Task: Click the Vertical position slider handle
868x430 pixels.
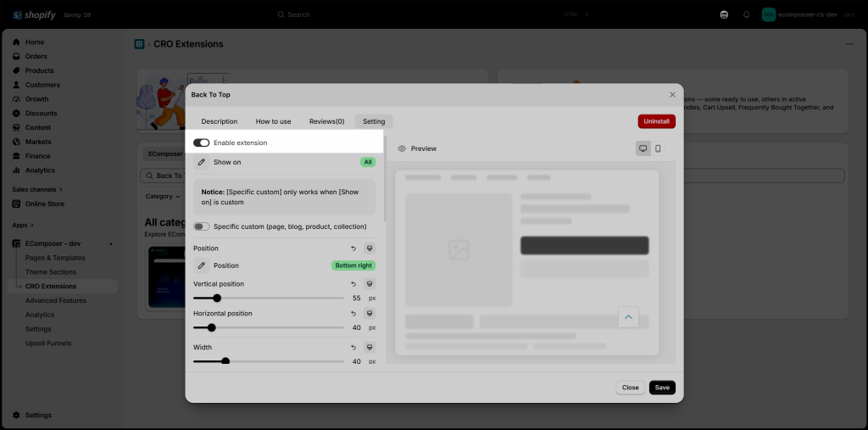Action: (217, 299)
